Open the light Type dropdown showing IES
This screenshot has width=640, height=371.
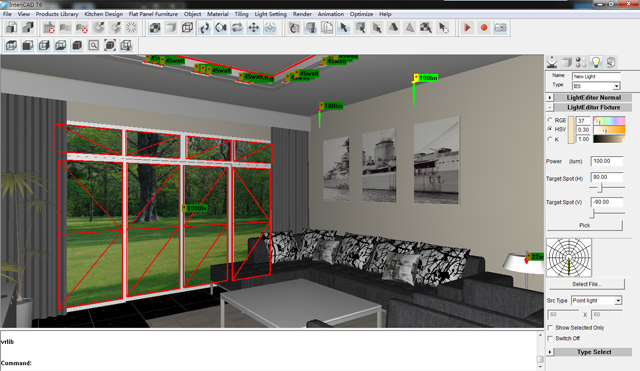click(596, 86)
